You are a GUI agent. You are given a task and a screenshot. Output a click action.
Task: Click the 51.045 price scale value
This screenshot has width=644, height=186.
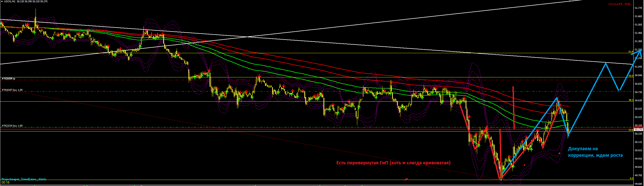(638, 67)
